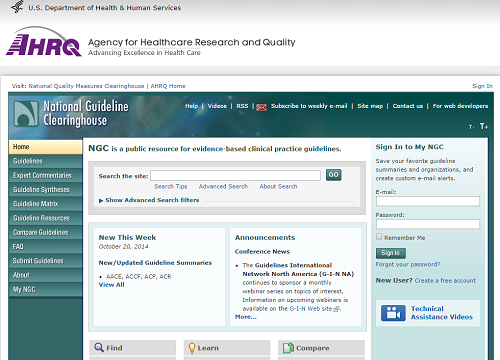Click the Sign In button below Remember Me
Image resolution: width=500 pixels, height=360 pixels.
(391, 253)
